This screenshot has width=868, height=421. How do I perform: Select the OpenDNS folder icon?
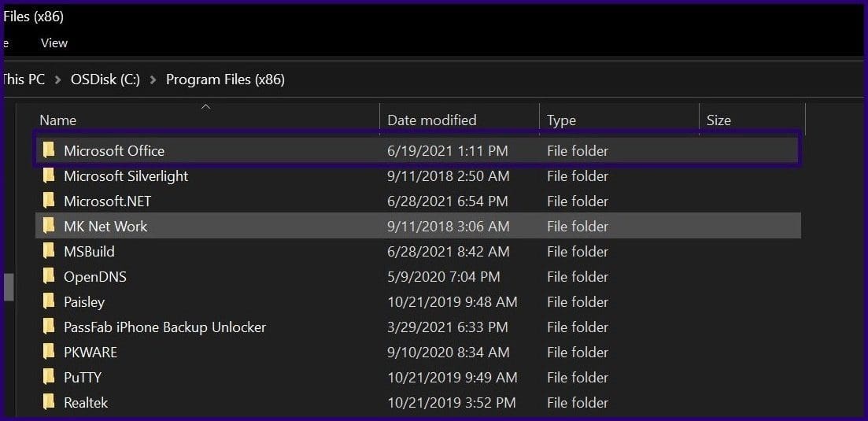point(50,277)
